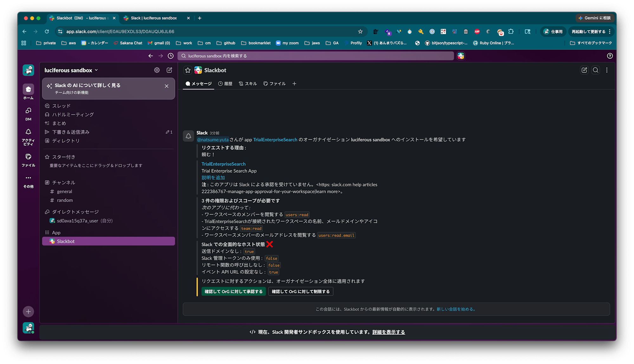Open the すべてのブックマーク folder

click(591, 43)
